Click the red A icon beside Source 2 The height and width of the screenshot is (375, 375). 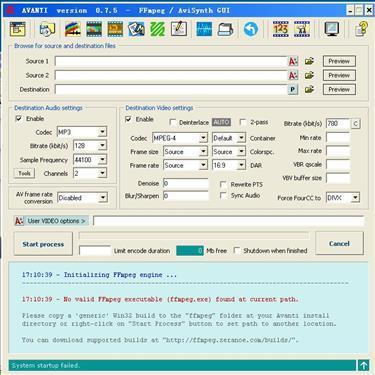[293, 75]
